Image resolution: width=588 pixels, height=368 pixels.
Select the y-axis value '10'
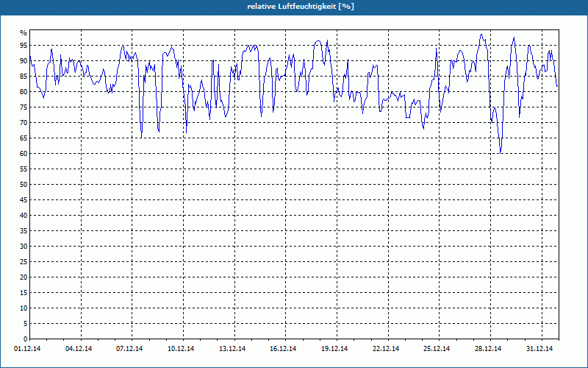(x=24, y=308)
